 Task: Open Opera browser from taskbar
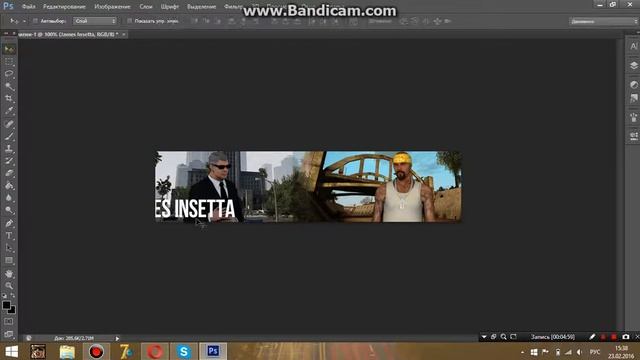click(x=155, y=352)
